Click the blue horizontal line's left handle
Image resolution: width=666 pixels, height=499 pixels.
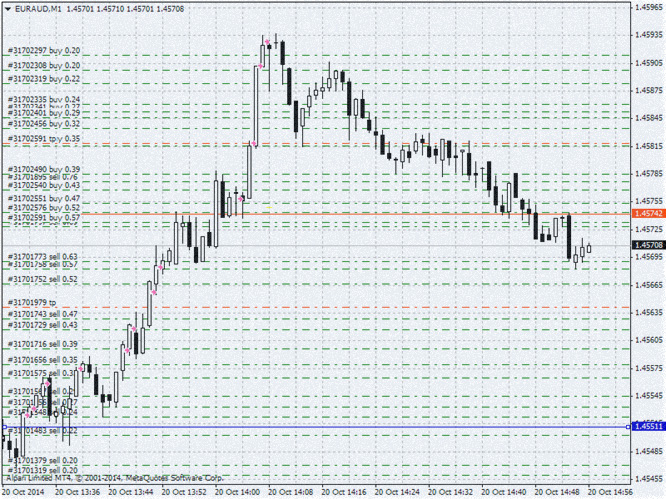(x=5, y=427)
